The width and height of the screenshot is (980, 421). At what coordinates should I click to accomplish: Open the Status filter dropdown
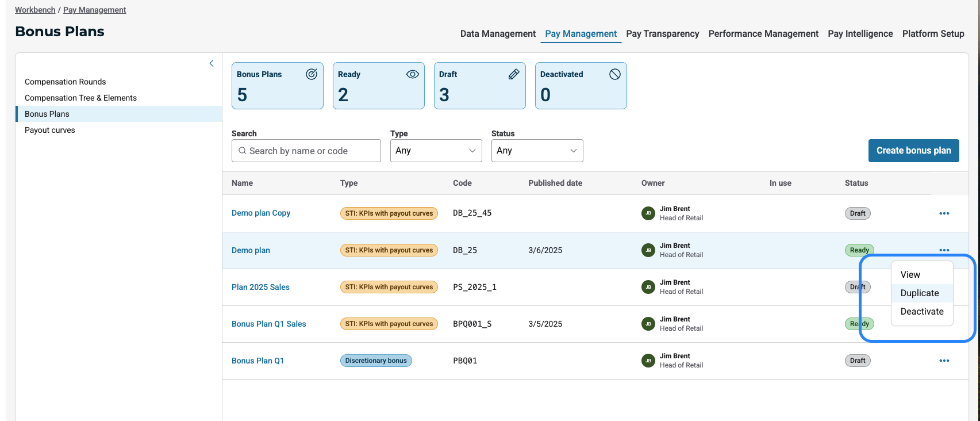point(537,151)
